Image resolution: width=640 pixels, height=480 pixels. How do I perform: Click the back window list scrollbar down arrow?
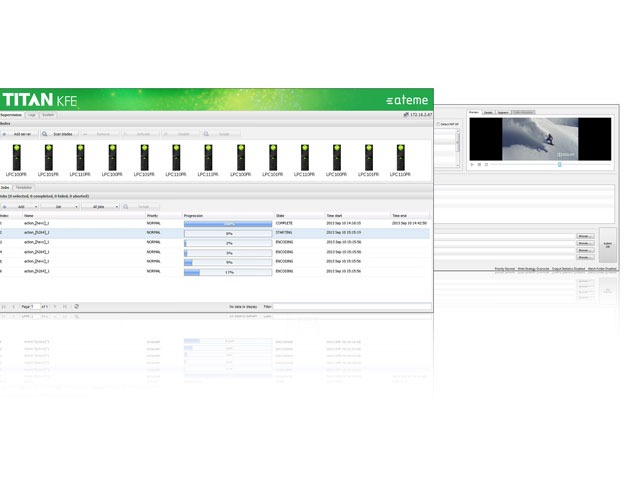tap(458, 165)
